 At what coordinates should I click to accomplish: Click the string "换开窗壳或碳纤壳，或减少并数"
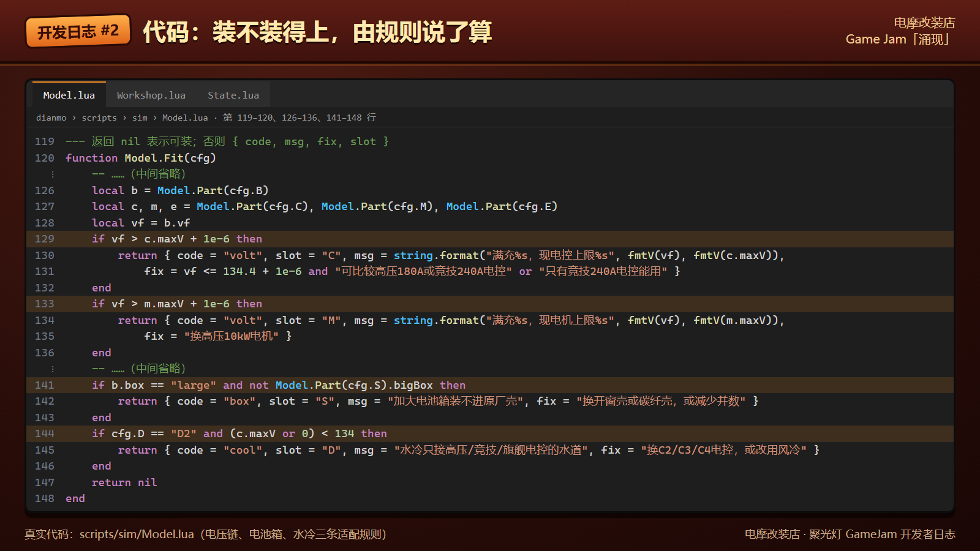[661, 401]
